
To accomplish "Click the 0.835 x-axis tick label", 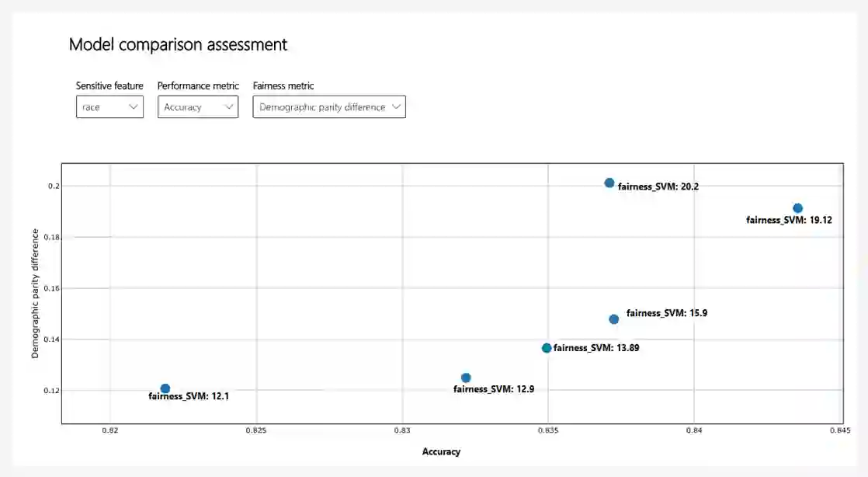I will (548, 430).
